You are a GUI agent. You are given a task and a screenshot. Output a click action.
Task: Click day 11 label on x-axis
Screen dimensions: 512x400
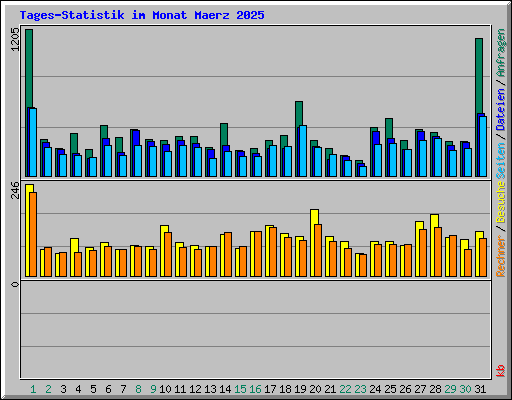click(180, 389)
